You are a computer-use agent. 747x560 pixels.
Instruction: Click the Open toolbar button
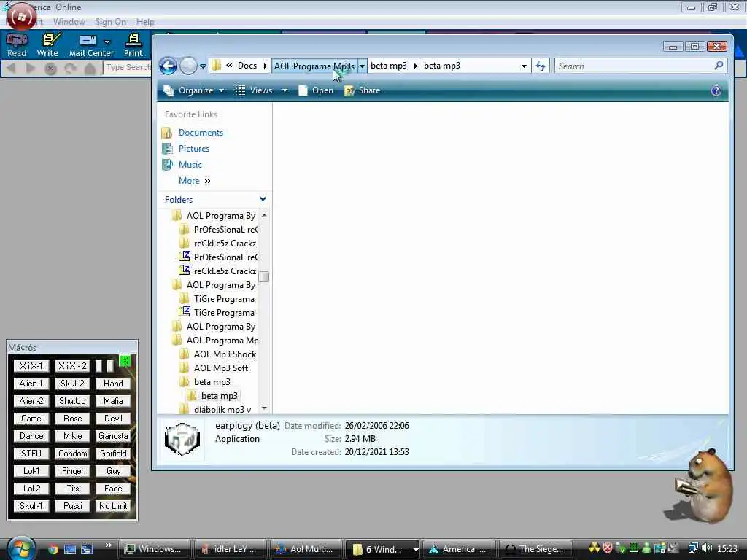315,90
